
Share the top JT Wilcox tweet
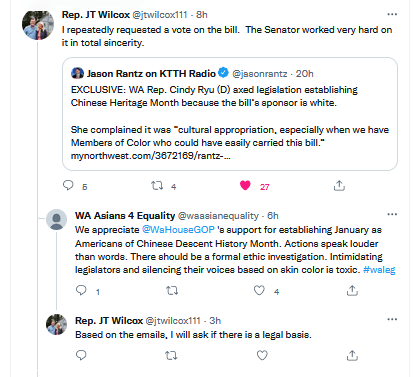tap(339, 185)
